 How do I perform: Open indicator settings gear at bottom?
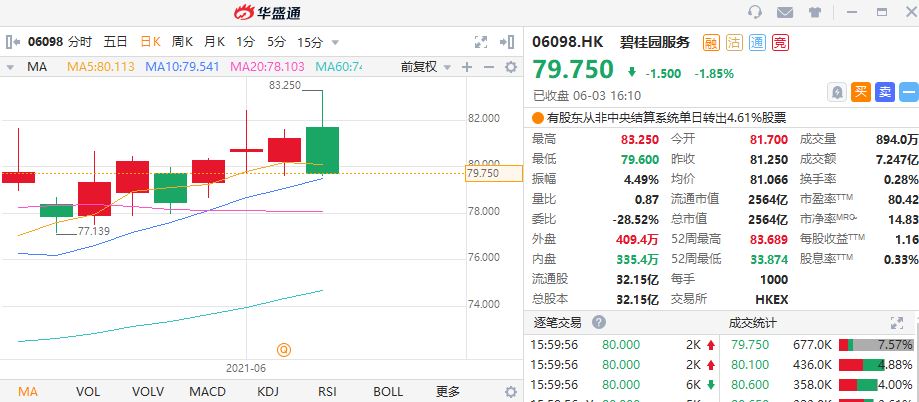tap(511, 392)
